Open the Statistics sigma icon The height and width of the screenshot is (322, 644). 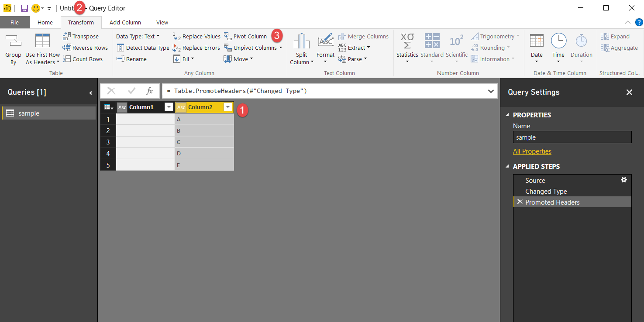407,41
